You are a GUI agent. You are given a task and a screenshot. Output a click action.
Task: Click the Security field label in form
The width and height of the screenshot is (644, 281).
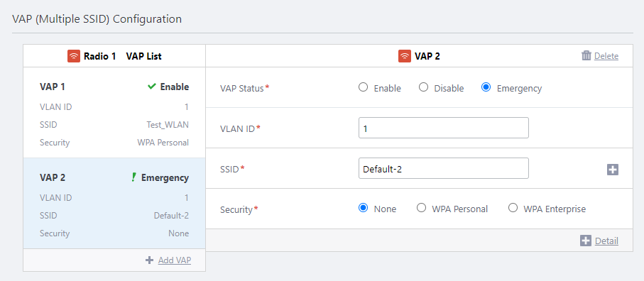(236, 209)
